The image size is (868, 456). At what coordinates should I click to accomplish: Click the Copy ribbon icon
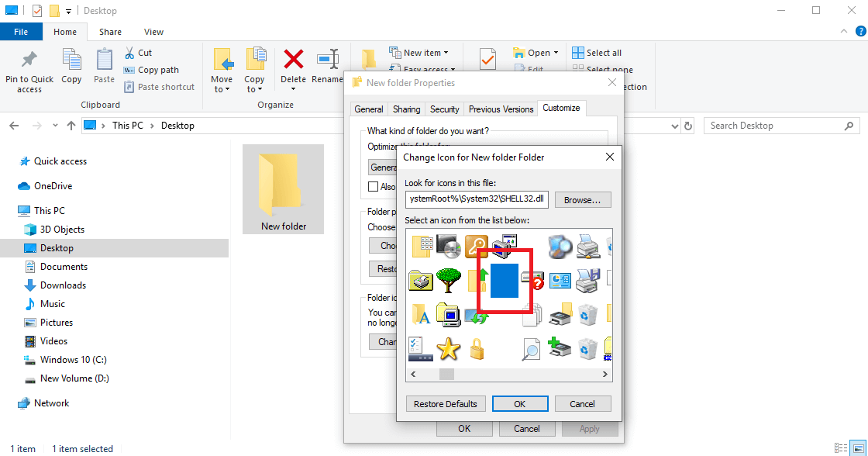tap(71, 60)
